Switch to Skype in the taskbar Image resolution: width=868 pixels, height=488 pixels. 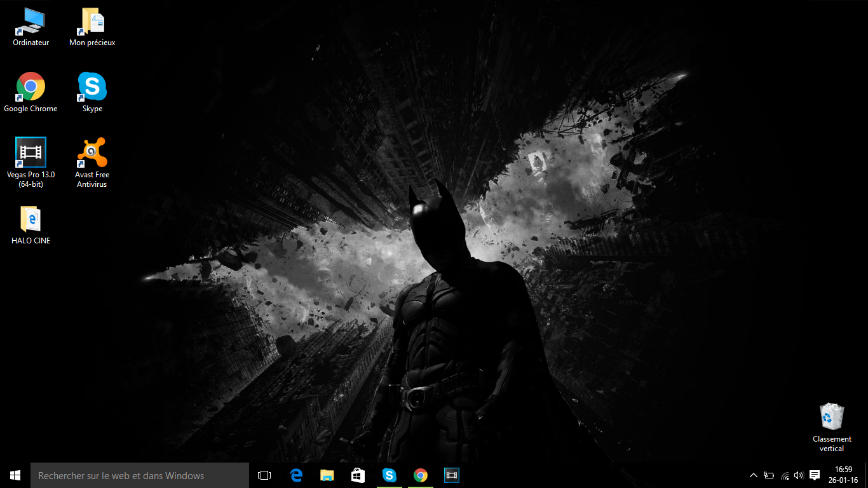389,475
